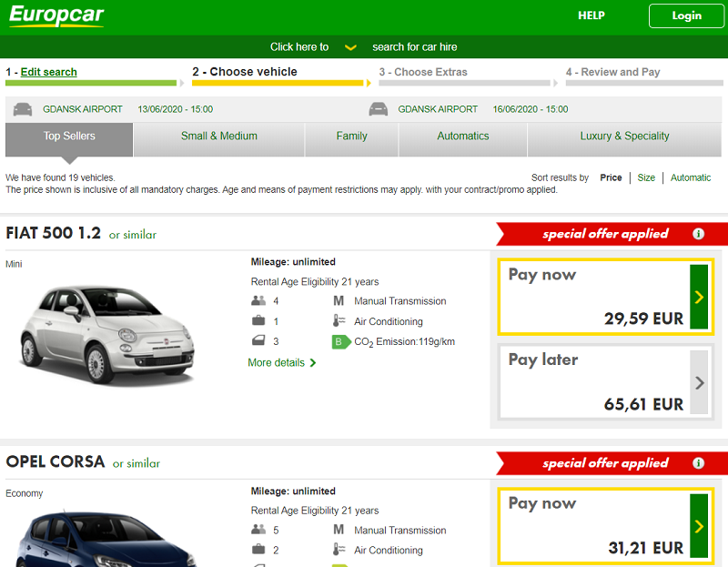Click the return date 16/06/2020 - 15:00
Screen dimensions: 728x567
click(531, 109)
